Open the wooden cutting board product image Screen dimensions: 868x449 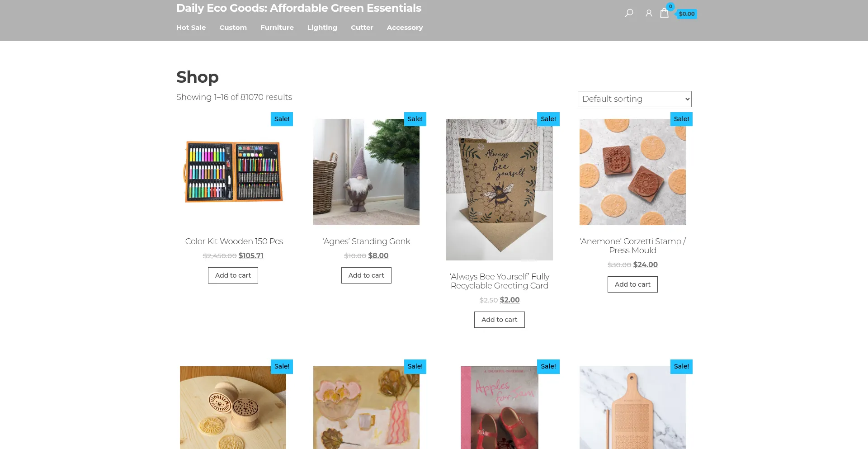(632, 408)
